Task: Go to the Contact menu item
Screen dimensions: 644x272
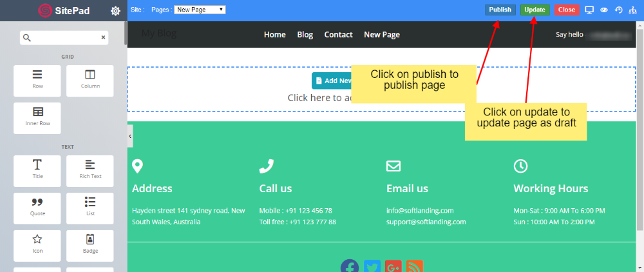Action: point(338,35)
